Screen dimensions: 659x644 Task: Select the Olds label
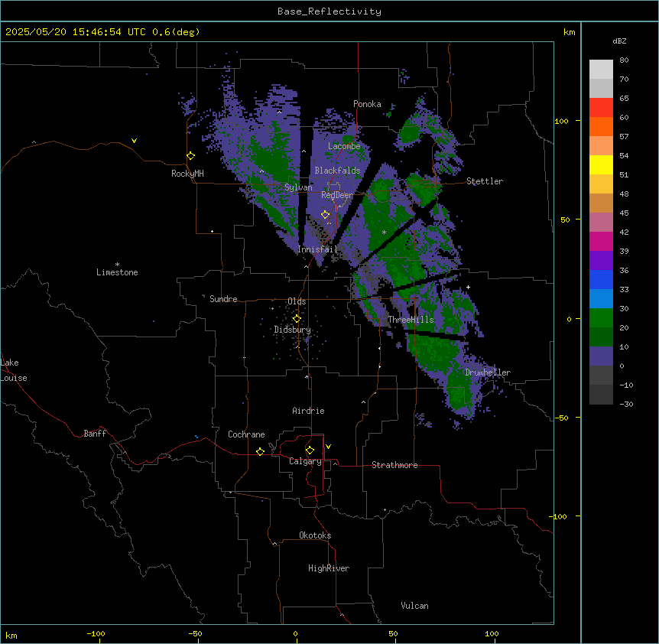[297, 301]
